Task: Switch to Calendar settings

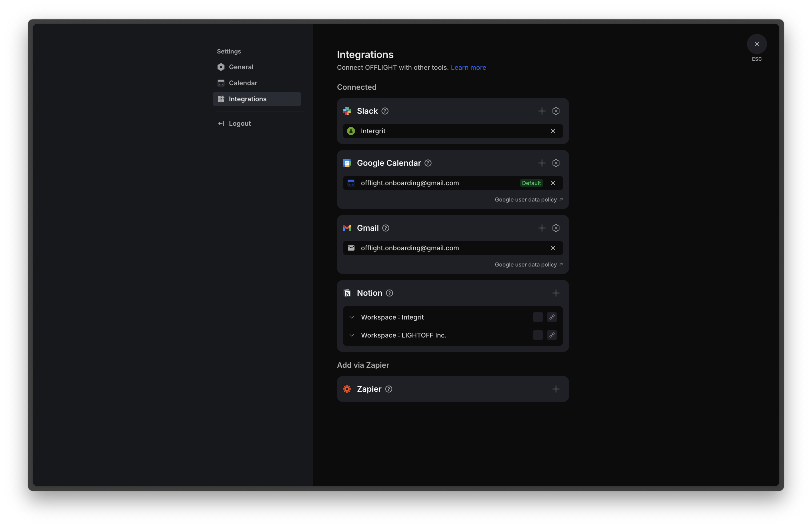Action: point(242,83)
